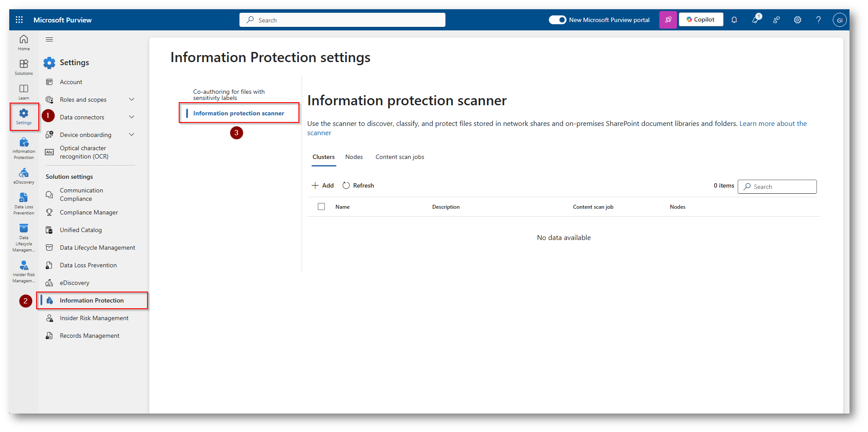Image resolution: width=868 pixels, height=432 pixels.
Task: Click the Add button to add cluster
Action: (x=323, y=185)
